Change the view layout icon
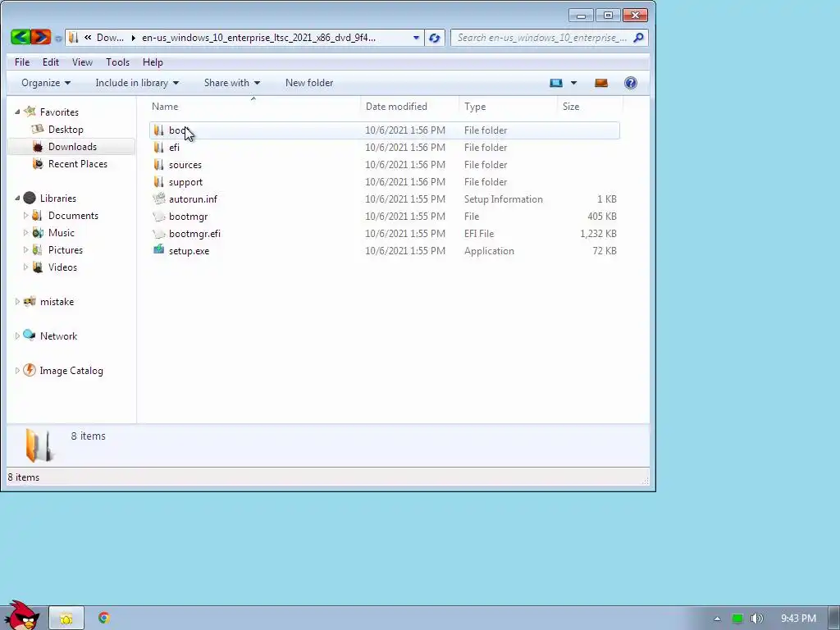Image resolution: width=840 pixels, height=630 pixels. click(556, 83)
